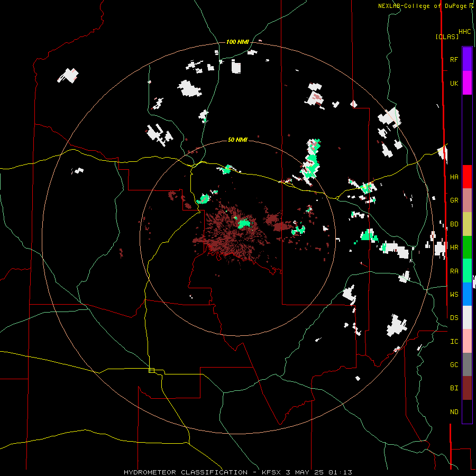Choose the blue WS legend swatch
Viewport: 476px width, 476px height.
pos(467,294)
